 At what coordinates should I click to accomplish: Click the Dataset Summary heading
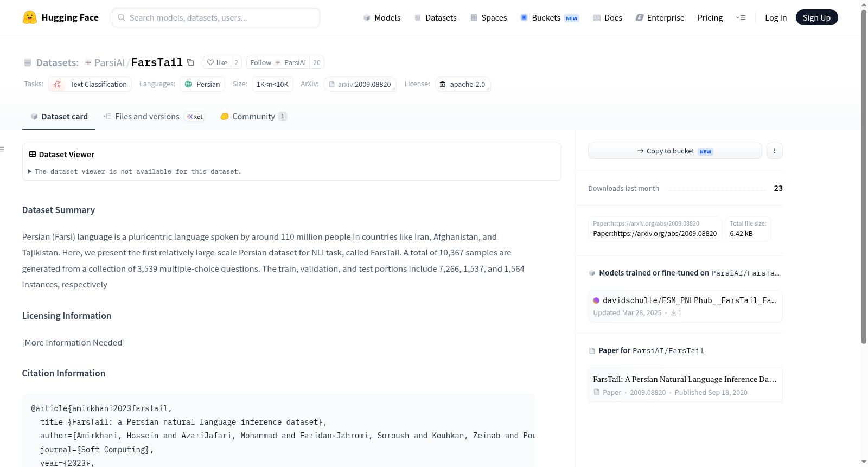pos(59,210)
